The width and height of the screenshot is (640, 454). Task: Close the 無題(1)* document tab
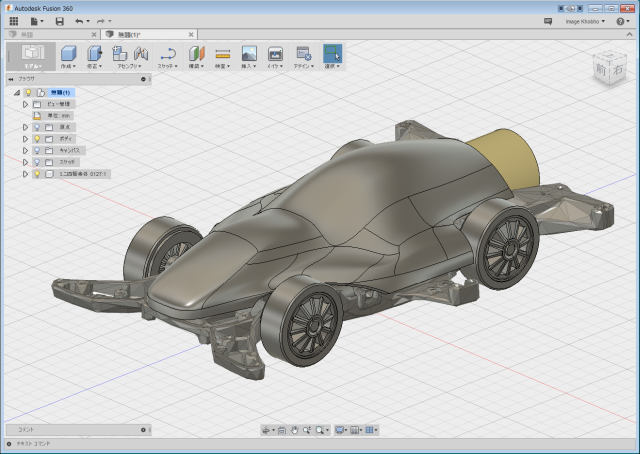click(191, 35)
